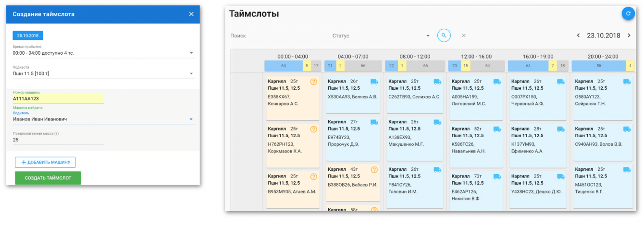Click truck icon on О580АУ123 Сейранян card

pos(627,82)
